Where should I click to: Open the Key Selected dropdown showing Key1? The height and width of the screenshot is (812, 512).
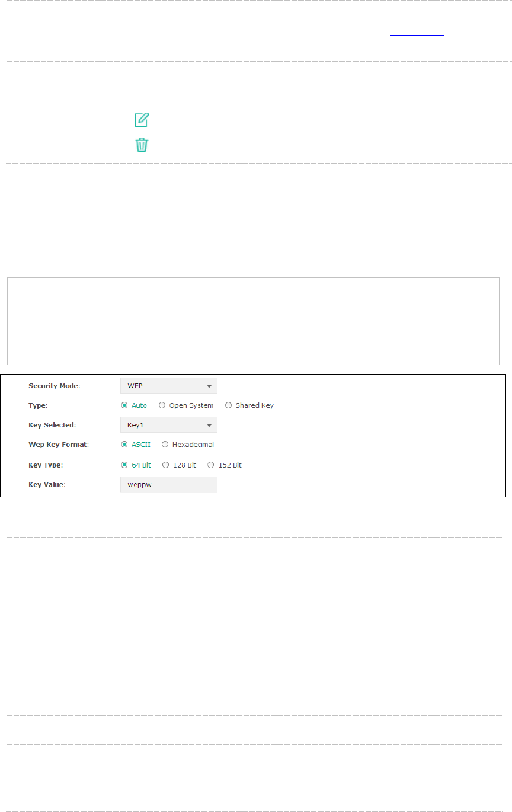(169, 425)
